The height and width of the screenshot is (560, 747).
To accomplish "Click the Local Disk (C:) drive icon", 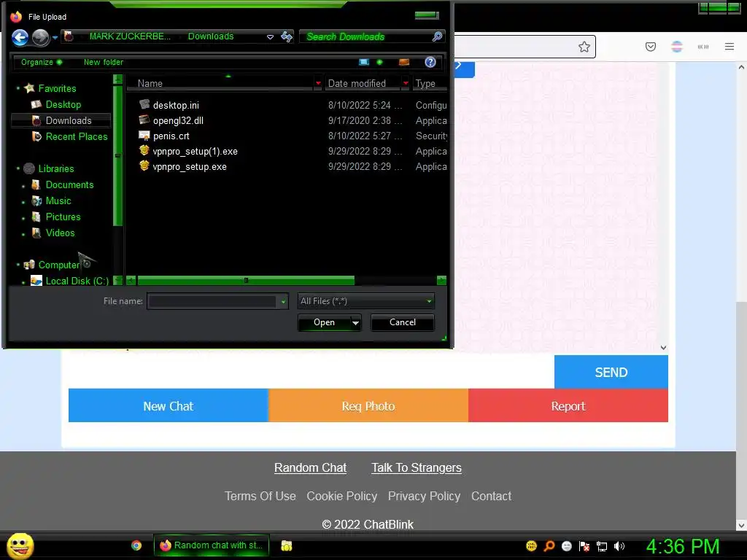I will tap(36, 281).
